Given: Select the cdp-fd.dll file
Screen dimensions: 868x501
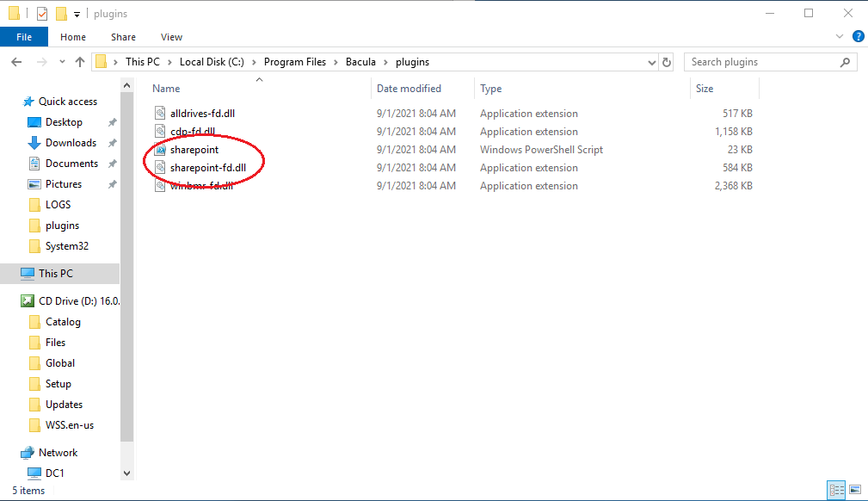Looking at the screenshot, I should pos(193,132).
